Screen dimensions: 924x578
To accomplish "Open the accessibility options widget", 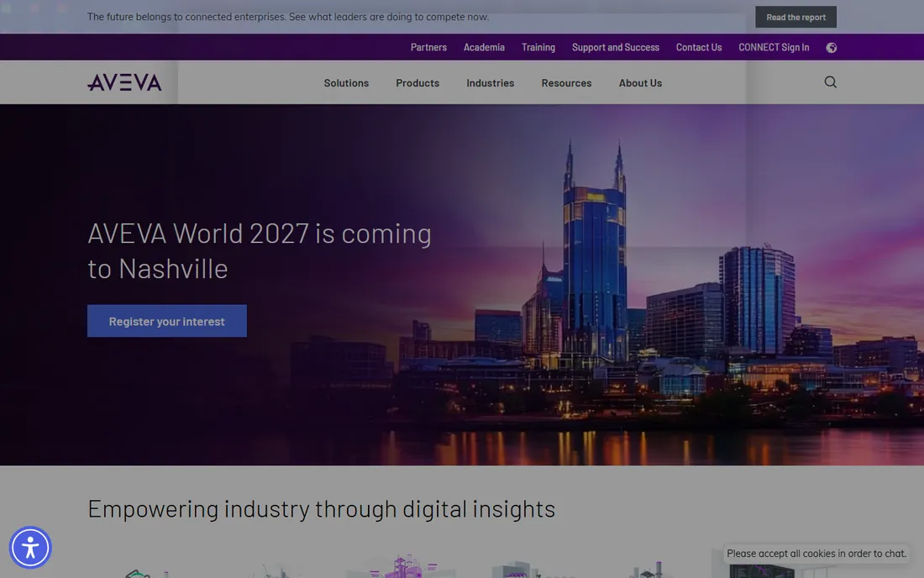I will pos(30,548).
